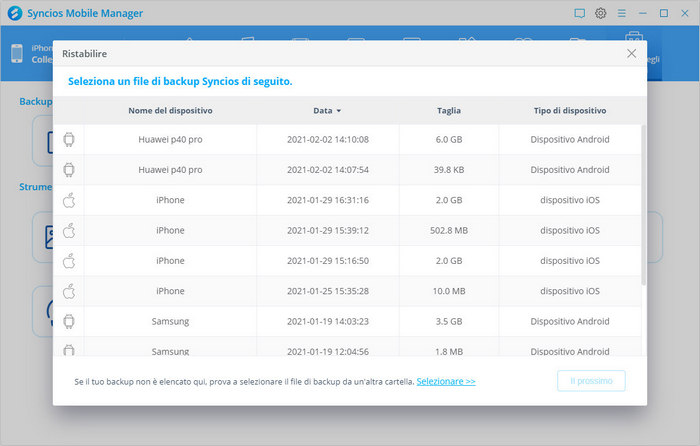Select Huawei p40 pro 6.0 GB backup name
Viewport: 700px width, 446px height.
tap(170, 139)
